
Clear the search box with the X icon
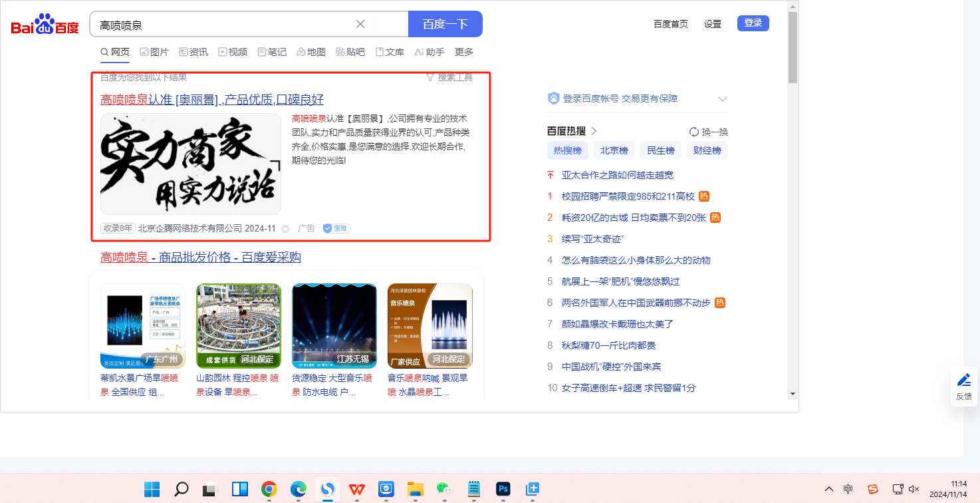point(360,24)
